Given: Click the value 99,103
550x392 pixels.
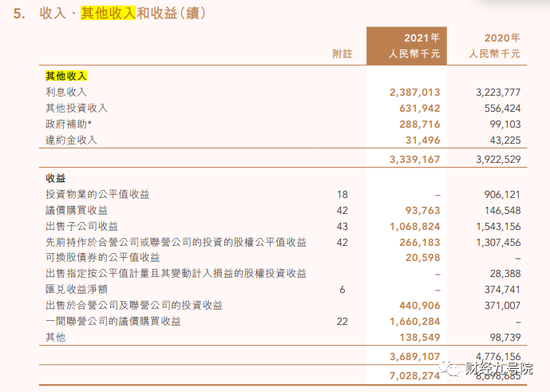Looking at the screenshot, I should coord(505,124).
